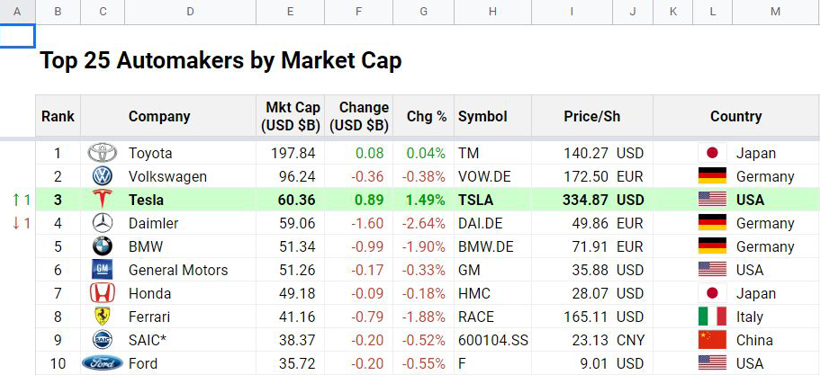Click the blue GM logo
The height and width of the screenshot is (375, 820).
tap(102, 270)
